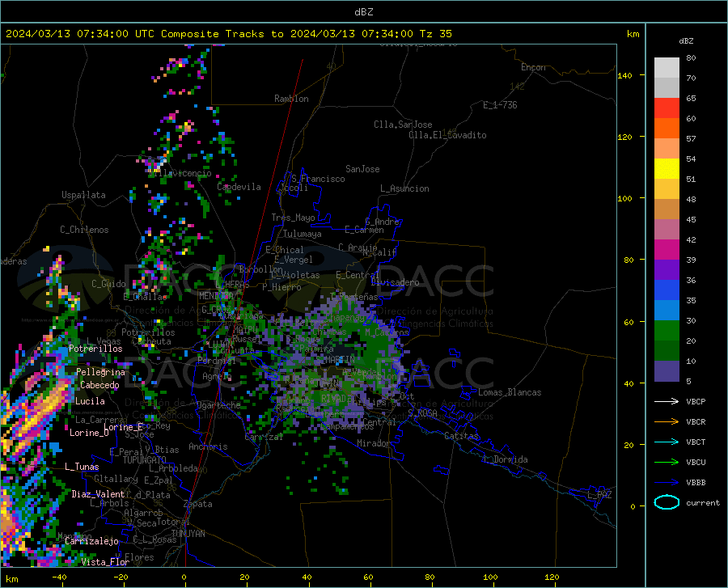
Task: Click the VBBB legend label
Action: click(696, 483)
